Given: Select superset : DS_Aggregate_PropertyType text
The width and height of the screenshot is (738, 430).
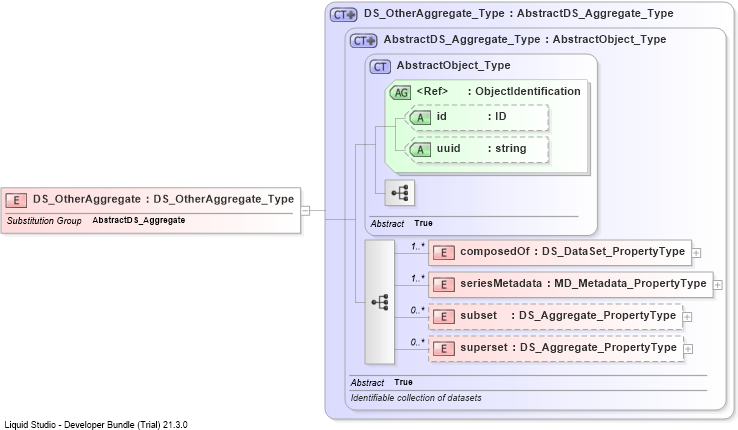Looking at the screenshot, I should pos(569,348).
